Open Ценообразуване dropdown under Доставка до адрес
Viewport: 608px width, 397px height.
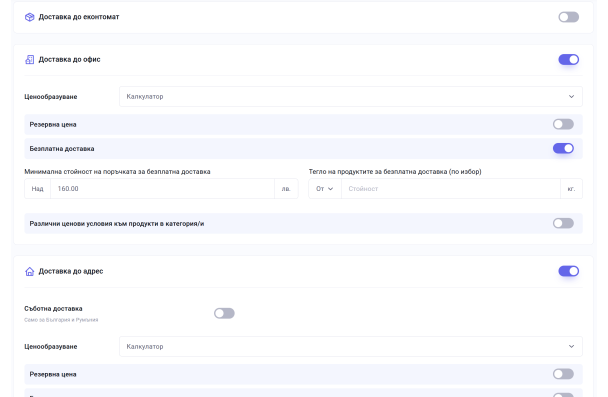[351, 347]
